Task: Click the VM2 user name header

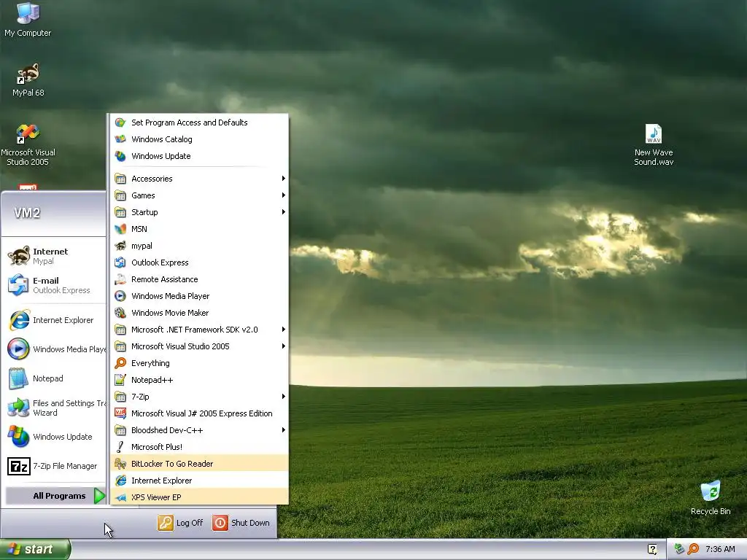Action: click(x=27, y=213)
